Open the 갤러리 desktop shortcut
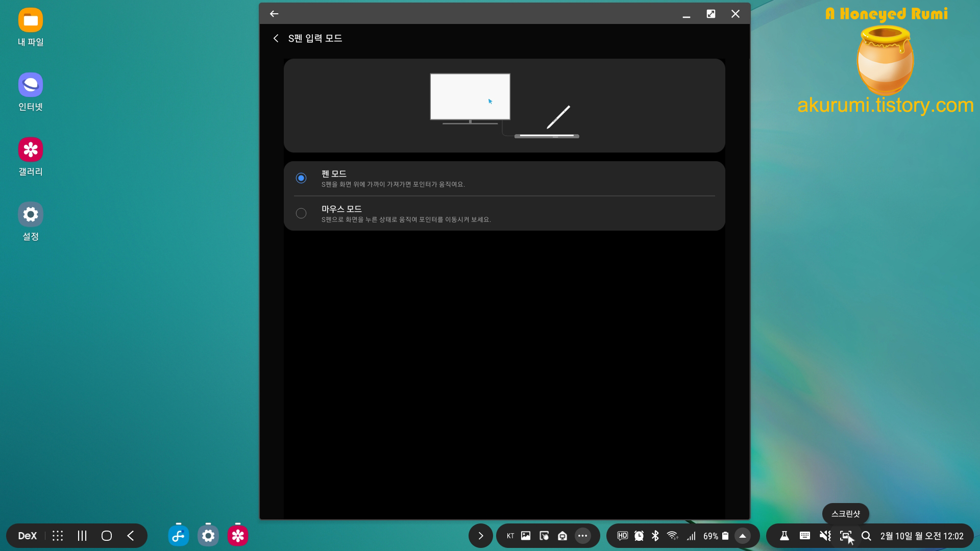Image resolution: width=980 pixels, height=551 pixels. click(31, 157)
